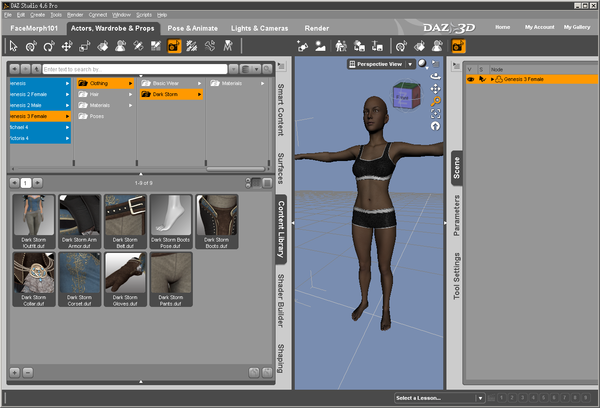Image resolution: width=600 pixels, height=408 pixels.
Task: Click the pan camera control in viewport
Action: tap(435, 89)
